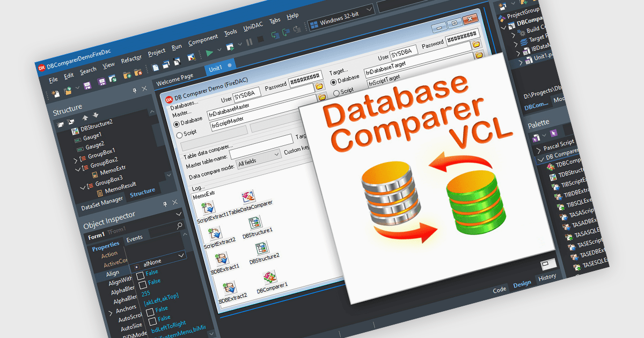Select Target Script radio button

click(x=336, y=93)
